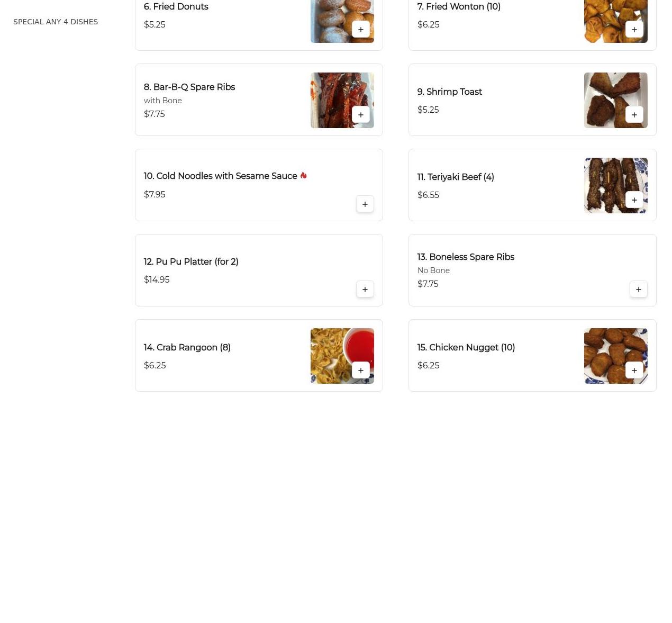Open the Teriyaki Beef thumbnail image
This screenshot has width=672, height=623.
tap(616, 185)
